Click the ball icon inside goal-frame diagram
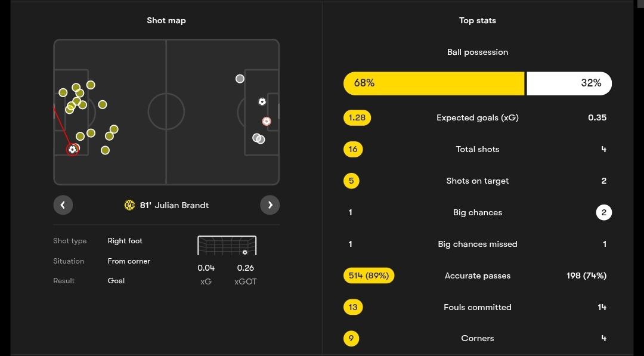Image resolution: width=644 pixels, height=356 pixels. 245,252
